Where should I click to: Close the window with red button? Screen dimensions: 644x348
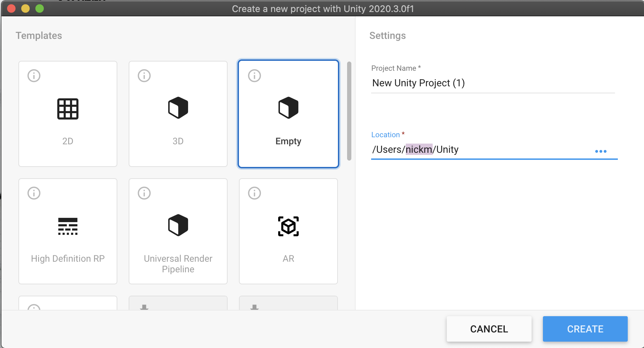click(11, 8)
